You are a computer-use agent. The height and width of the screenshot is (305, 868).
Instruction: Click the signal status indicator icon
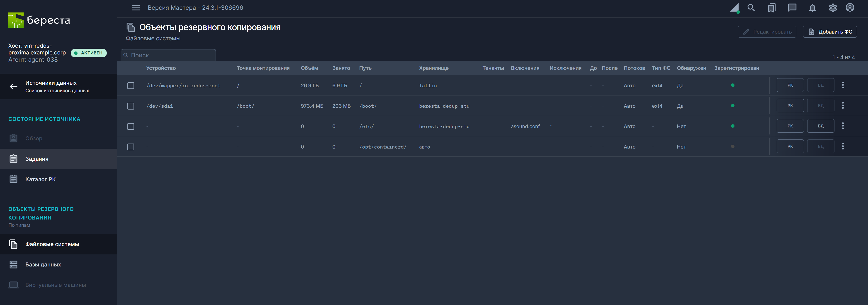click(x=734, y=8)
